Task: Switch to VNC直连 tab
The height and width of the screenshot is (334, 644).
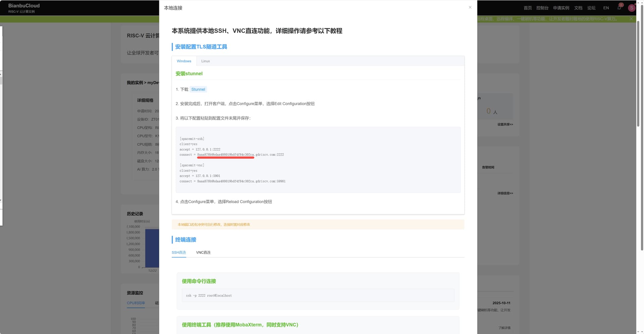Action: pyautogui.click(x=203, y=252)
